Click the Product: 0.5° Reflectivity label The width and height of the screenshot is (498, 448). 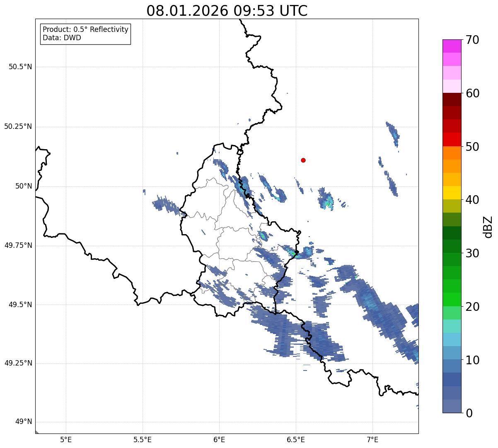tap(86, 30)
